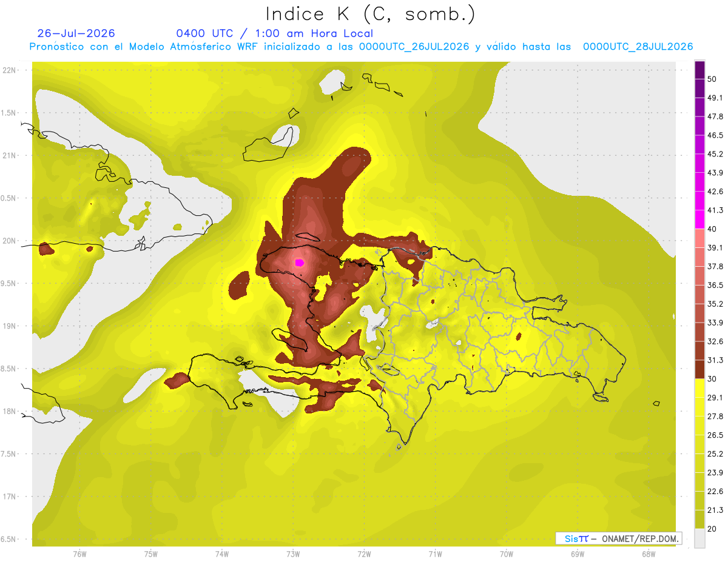The height and width of the screenshot is (562, 728).
Task: Click the '71W' longitude label
Action: (x=435, y=554)
